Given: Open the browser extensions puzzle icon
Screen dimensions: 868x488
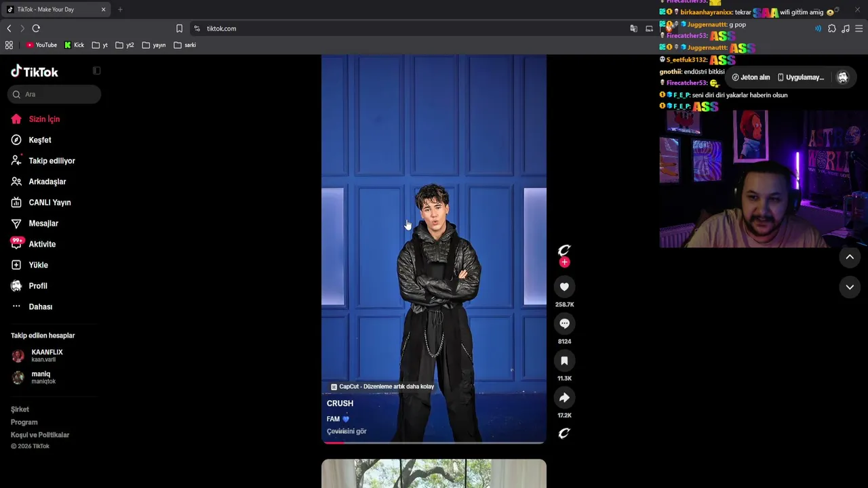Looking at the screenshot, I should pyautogui.click(x=832, y=28).
